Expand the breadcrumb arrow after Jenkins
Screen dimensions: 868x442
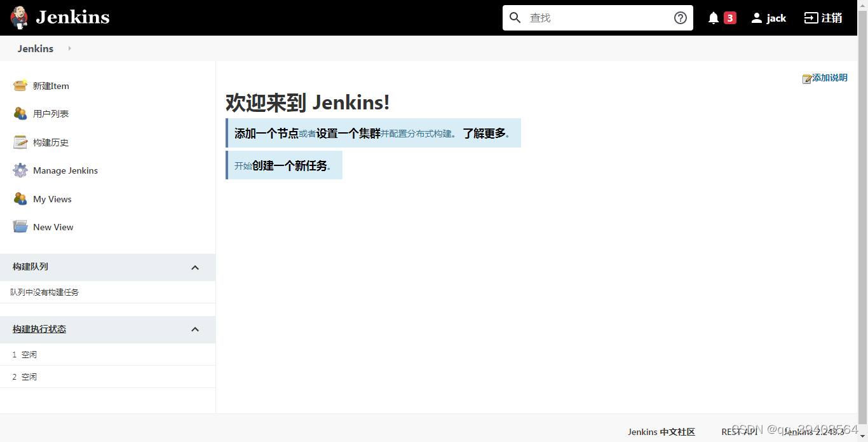[69, 48]
